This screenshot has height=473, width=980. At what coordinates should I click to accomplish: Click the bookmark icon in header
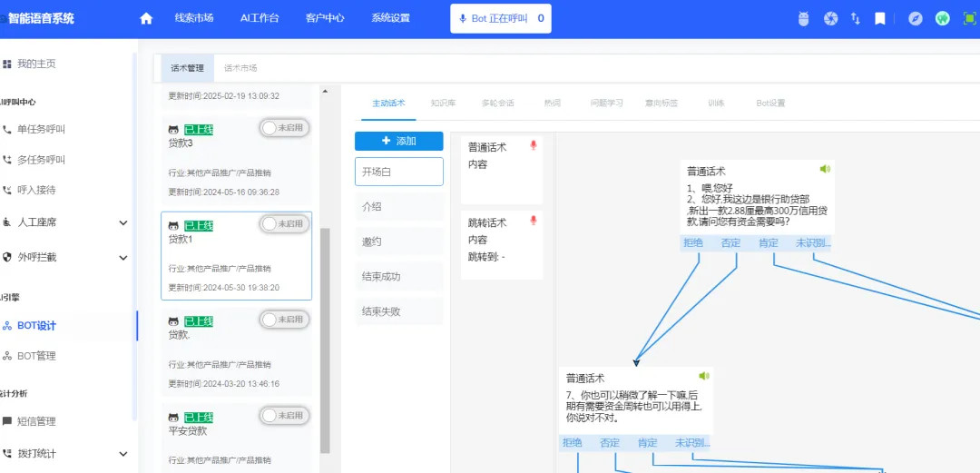(880, 18)
